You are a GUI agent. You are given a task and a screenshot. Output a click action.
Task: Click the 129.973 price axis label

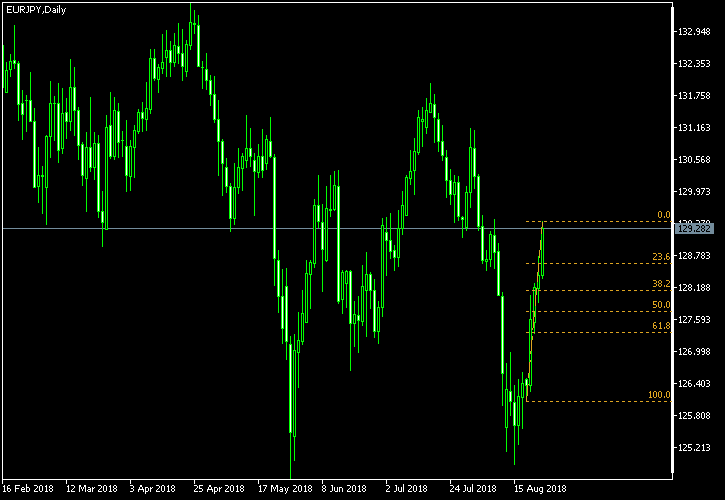point(694,191)
